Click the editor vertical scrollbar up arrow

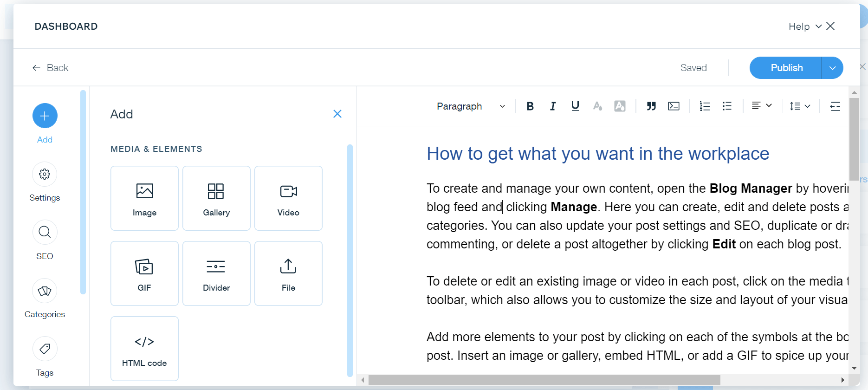tap(854, 92)
